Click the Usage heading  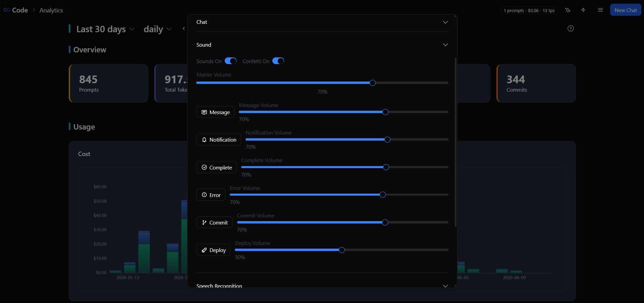(x=84, y=127)
